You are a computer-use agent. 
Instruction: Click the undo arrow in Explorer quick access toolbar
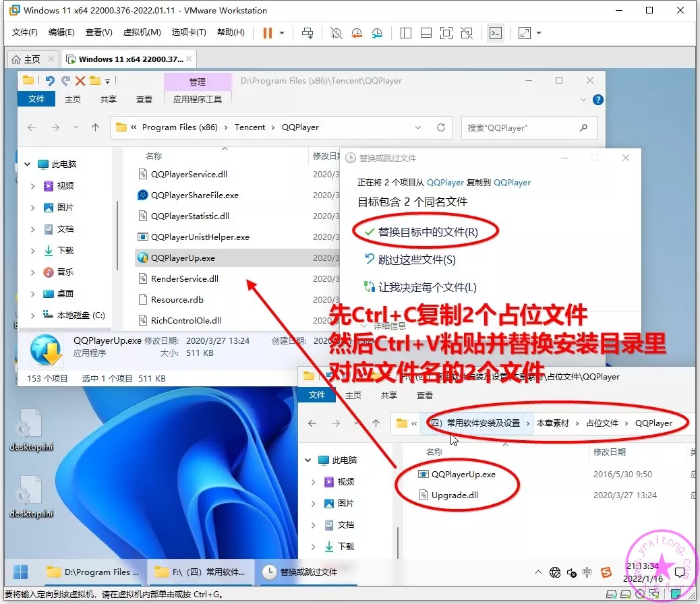[49, 81]
